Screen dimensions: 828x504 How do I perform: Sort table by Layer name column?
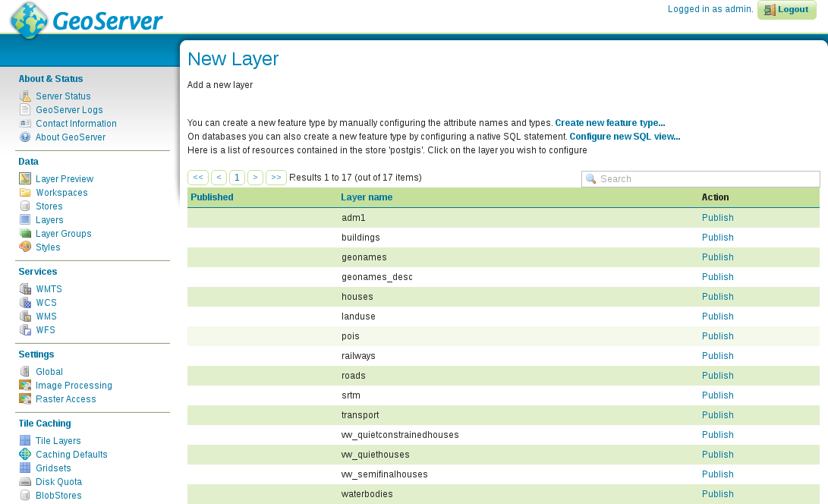click(x=367, y=197)
